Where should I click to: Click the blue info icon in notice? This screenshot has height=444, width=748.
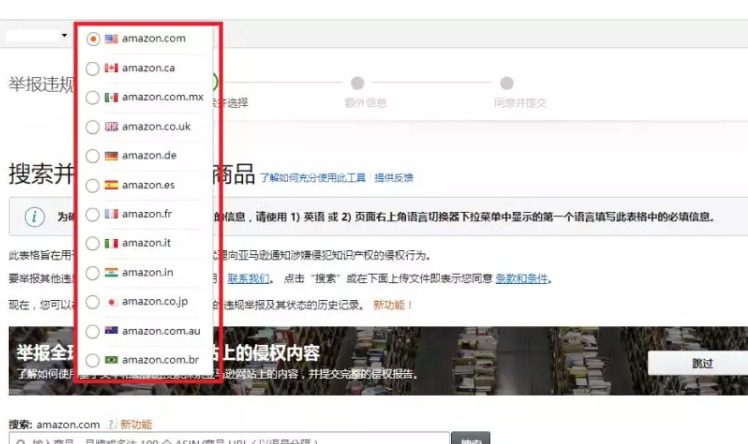point(34,217)
